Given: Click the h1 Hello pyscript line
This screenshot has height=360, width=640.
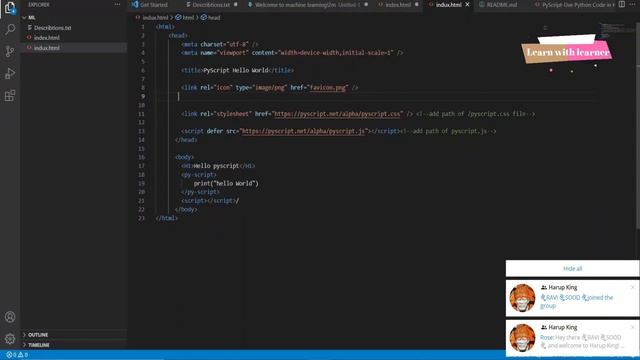Looking at the screenshot, I should tap(218, 166).
